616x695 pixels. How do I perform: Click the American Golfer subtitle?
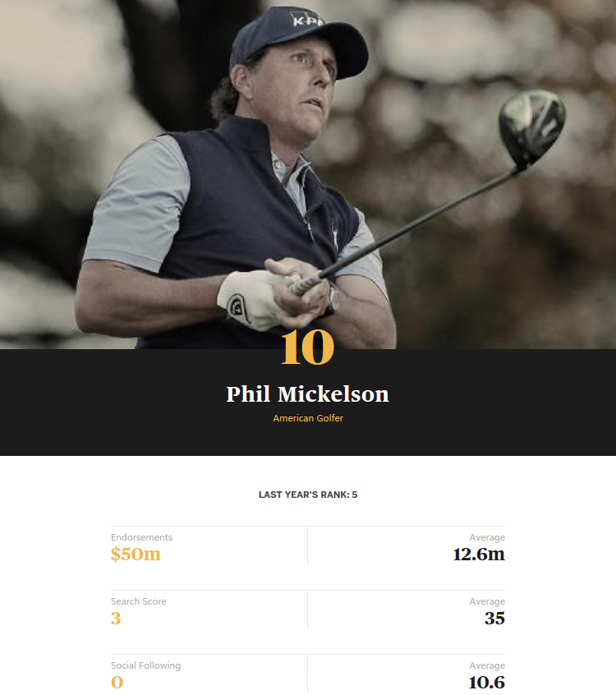coord(307,419)
